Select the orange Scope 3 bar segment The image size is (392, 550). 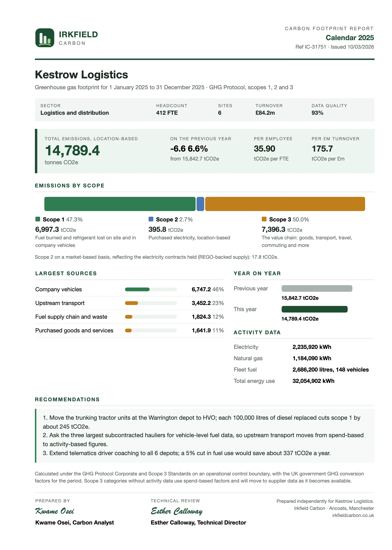click(285, 204)
